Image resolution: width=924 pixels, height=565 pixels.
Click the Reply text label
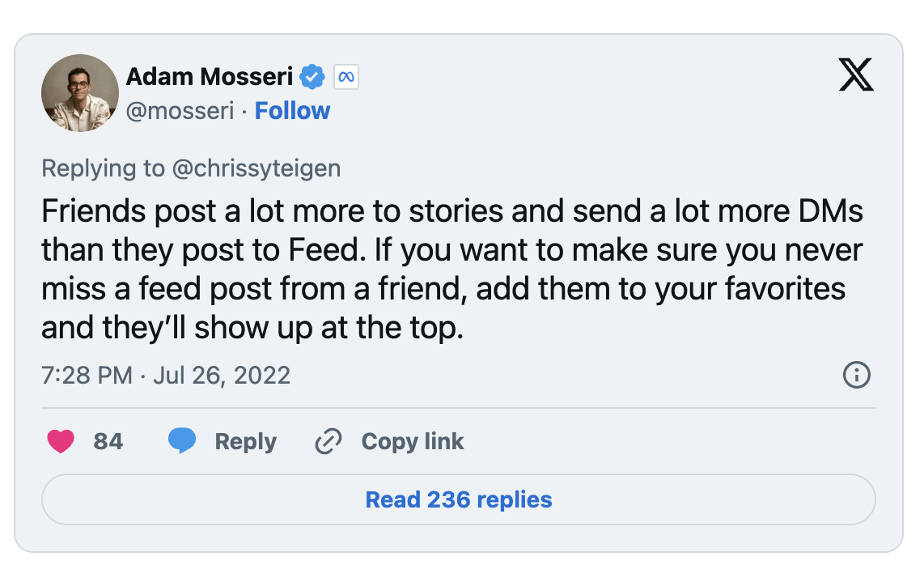[x=245, y=442]
